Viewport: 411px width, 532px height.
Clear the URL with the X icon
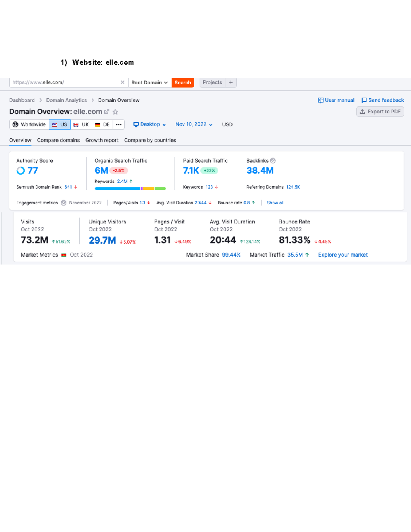click(122, 82)
